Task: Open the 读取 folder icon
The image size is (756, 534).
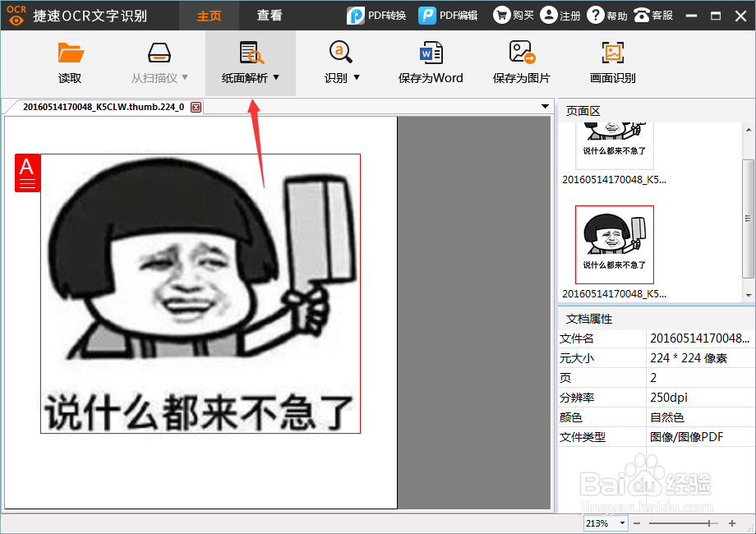Action: pyautogui.click(x=71, y=53)
